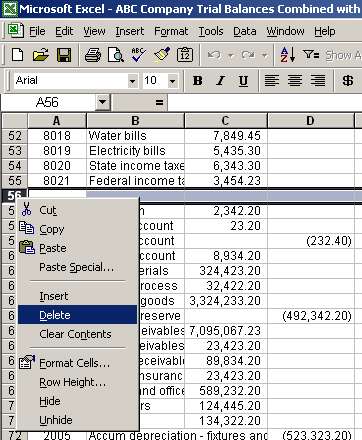Screen dimensions: 362x440
Task: Select column A header
Action: point(57,121)
